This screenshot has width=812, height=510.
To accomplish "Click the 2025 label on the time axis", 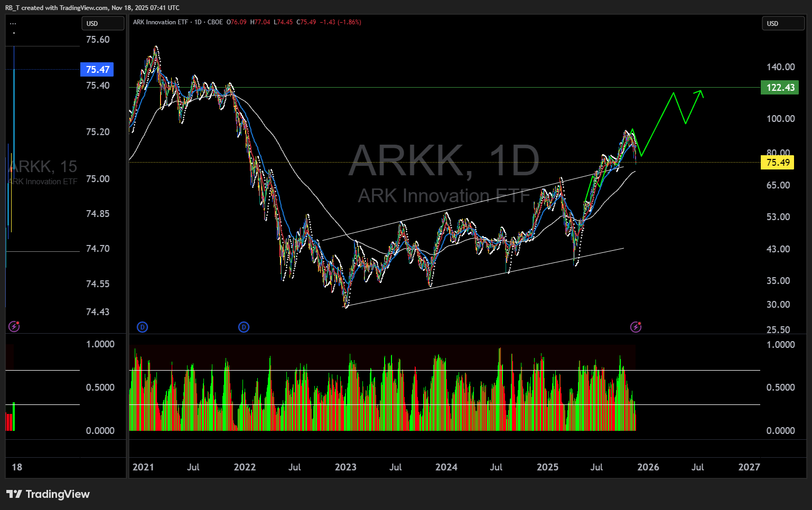I will (548, 467).
